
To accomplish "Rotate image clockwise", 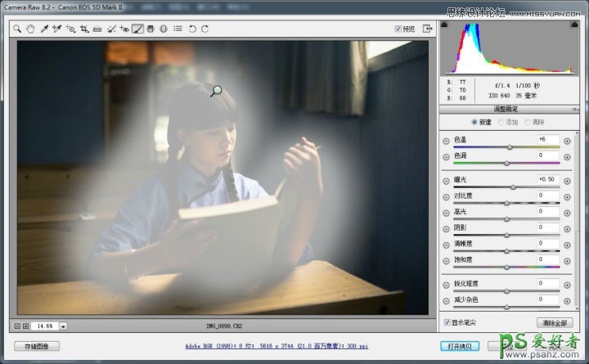I will point(205,29).
